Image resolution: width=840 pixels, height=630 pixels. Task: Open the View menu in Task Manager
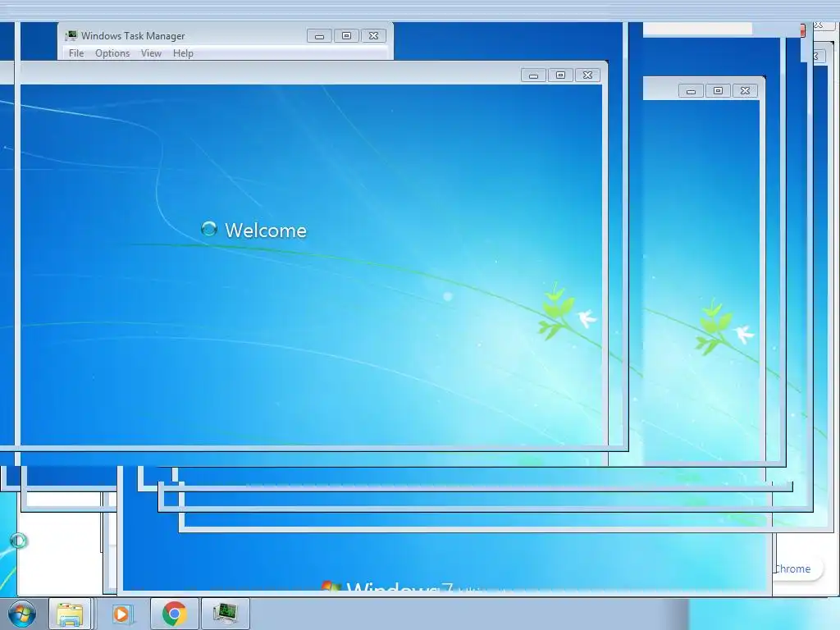151,53
